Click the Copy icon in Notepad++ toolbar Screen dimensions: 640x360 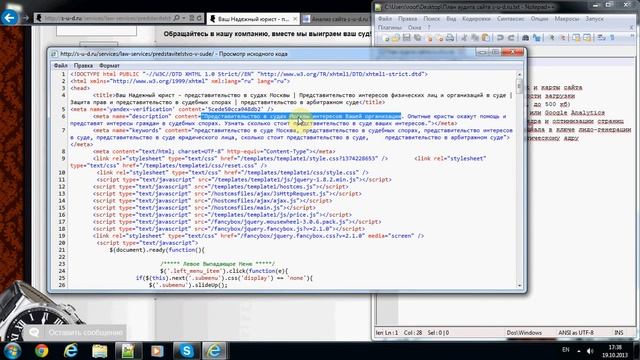(x=475, y=38)
